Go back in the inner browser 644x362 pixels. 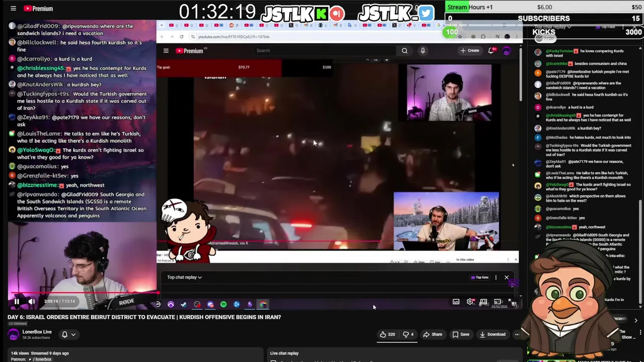coord(162,37)
